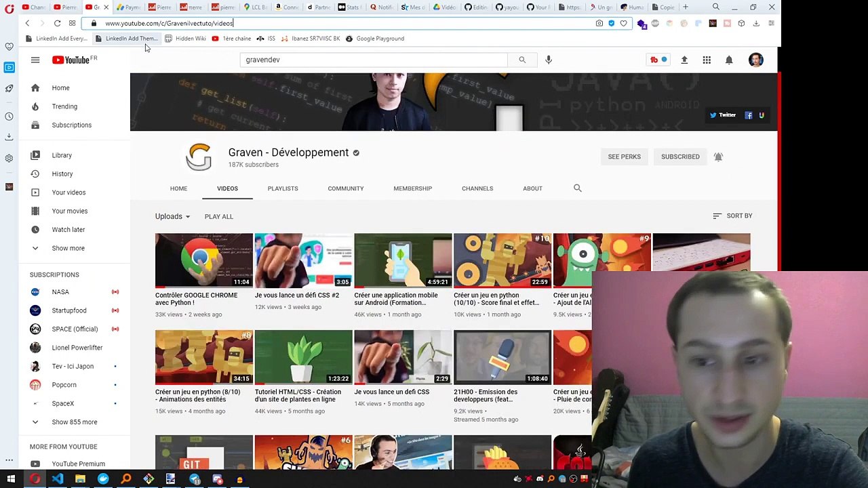Open a new browser tab with plus
Viewport: 868px width, 488px height.
(x=685, y=7)
